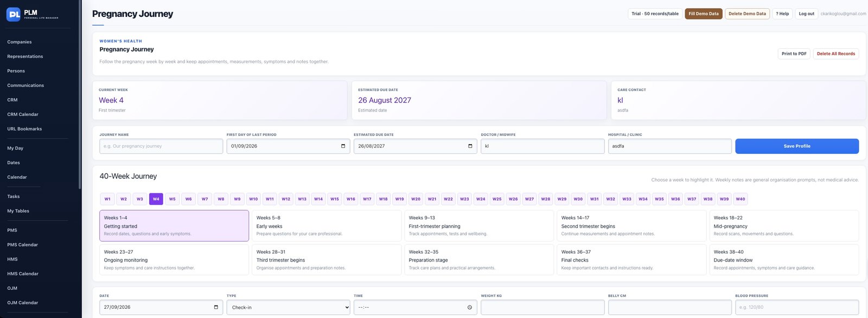Image resolution: width=868 pixels, height=318 pixels.
Task: Select Weeks 18–22 Mid-pregnancy card
Action: coord(784,226)
